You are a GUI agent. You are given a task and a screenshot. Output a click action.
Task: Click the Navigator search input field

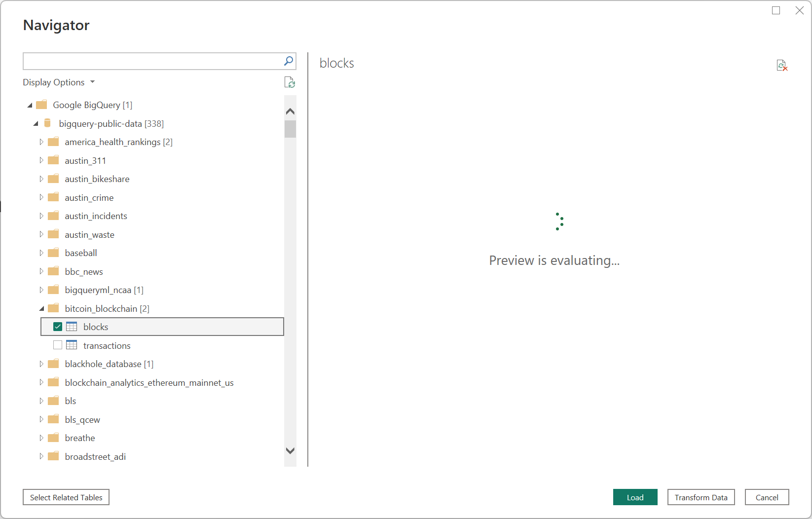pos(153,61)
